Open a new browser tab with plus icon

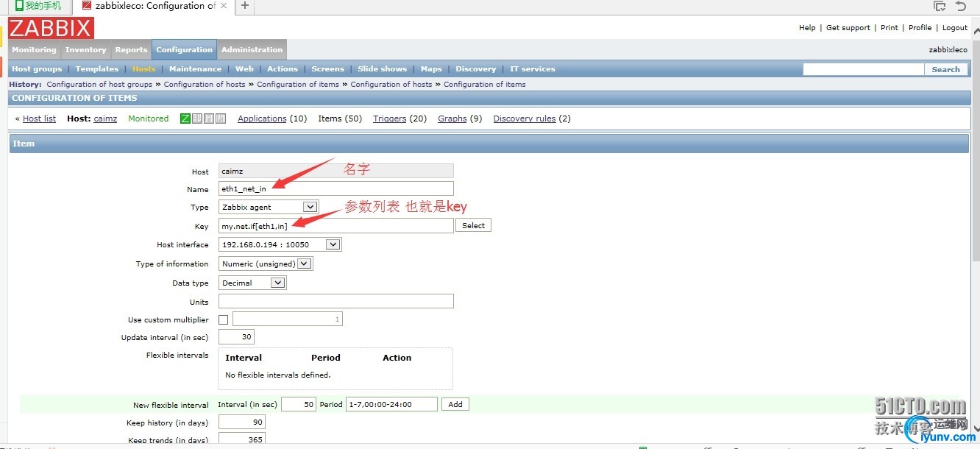[x=245, y=6]
